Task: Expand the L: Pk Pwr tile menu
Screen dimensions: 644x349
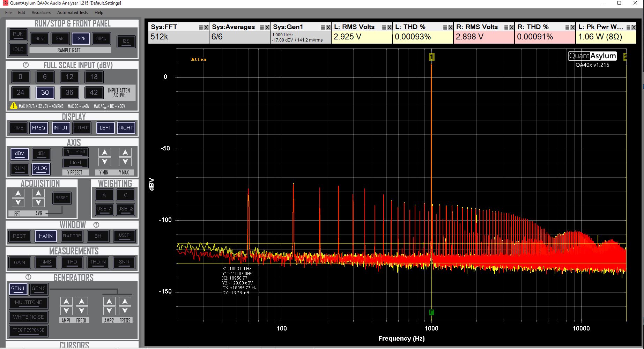Action: click(x=628, y=27)
